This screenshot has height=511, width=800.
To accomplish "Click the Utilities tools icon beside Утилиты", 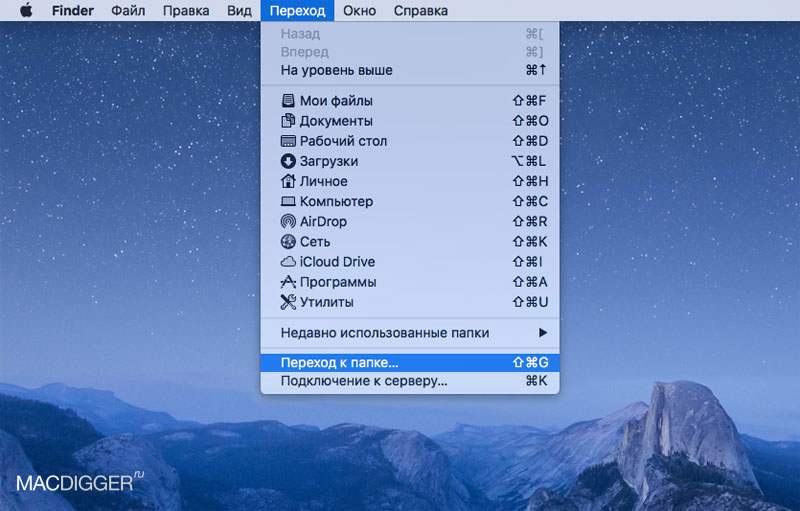I will coord(288,302).
